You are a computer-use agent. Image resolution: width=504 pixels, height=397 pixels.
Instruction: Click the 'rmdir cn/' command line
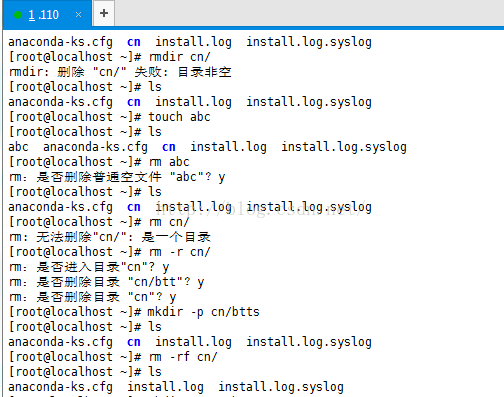109,57
